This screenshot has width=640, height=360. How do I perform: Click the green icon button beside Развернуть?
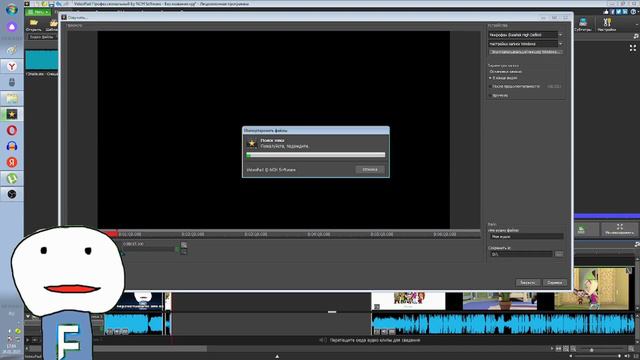click(581, 229)
